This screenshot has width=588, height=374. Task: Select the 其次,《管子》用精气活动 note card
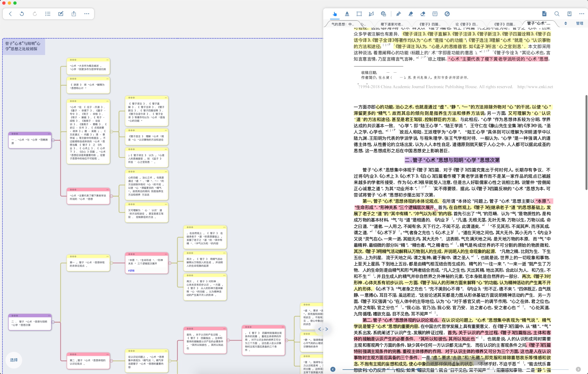point(205,261)
